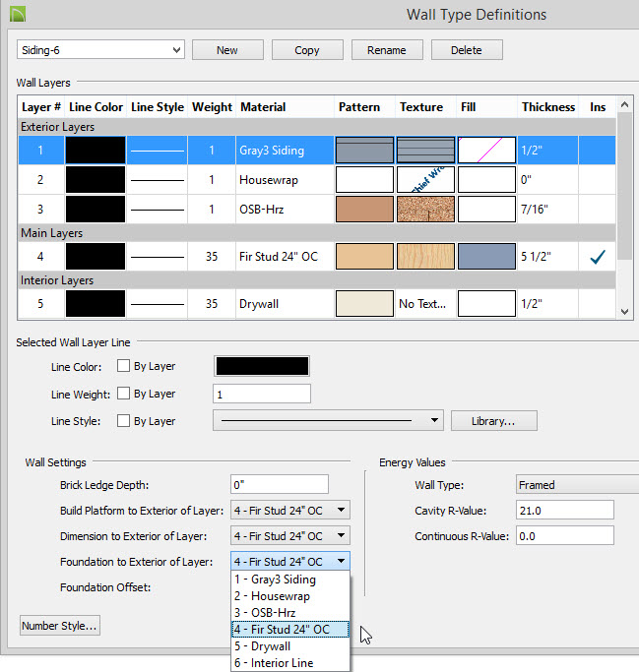Collapse the Foundation to Exterior of Layer dropdown
This screenshot has height=672, width=639.
point(290,561)
